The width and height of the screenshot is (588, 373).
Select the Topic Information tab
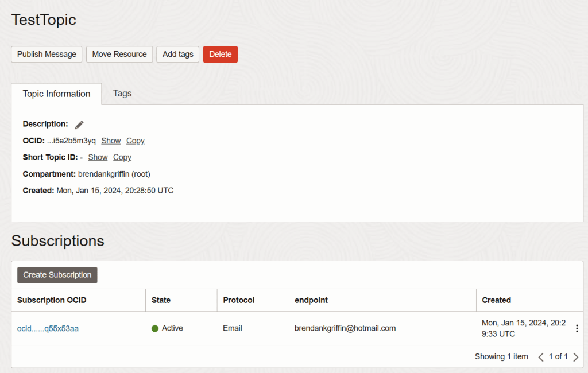click(56, 94)
